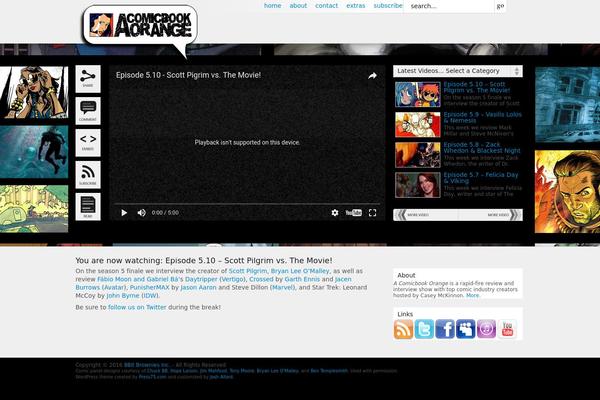Open Episode 5.10 Scott Pilgrim thumbnail
Viewport: 600px width, 400px height.
(x=417, y=94)
